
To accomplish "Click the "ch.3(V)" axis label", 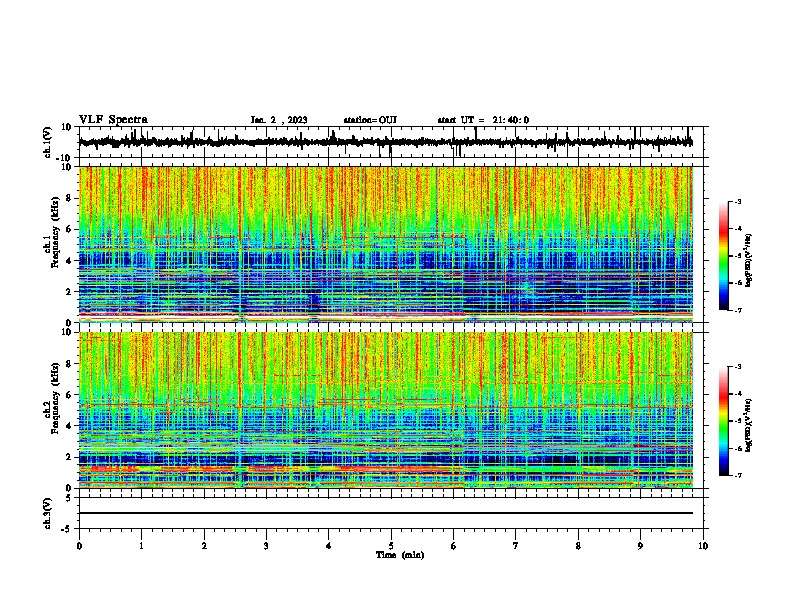I will point(48,513).
